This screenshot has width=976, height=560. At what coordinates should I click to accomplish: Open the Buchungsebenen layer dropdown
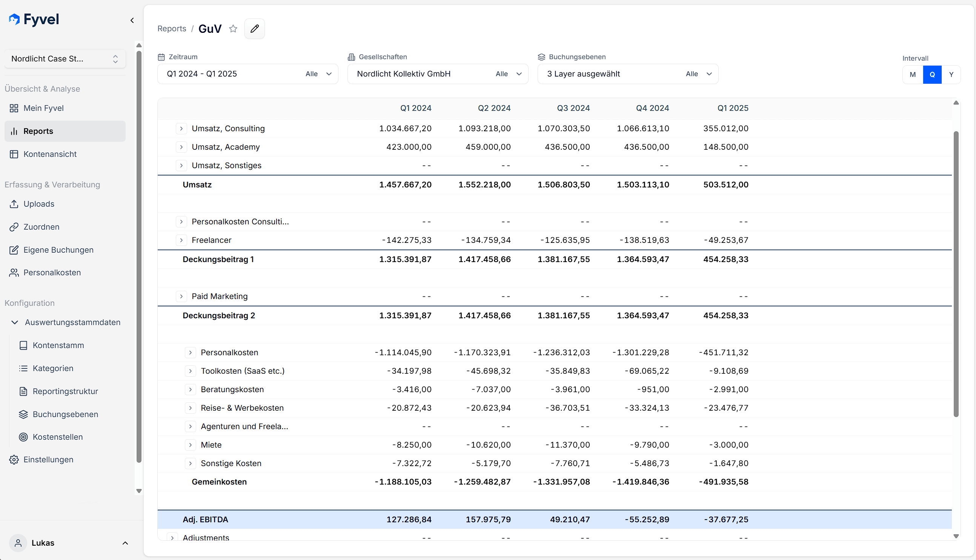pyautogui.click(x=628, y=74)
